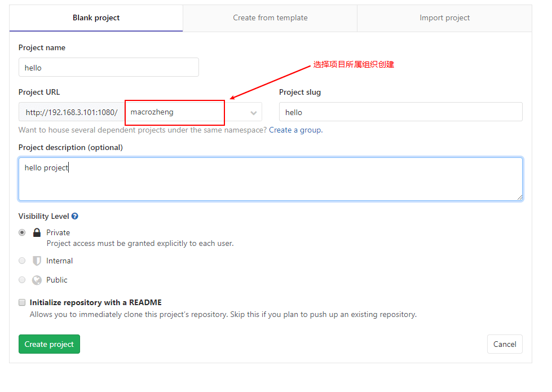The image size is (552, 392).
Task: Expand the namespace dropdown chevron
Action: (x=254, y=113)
